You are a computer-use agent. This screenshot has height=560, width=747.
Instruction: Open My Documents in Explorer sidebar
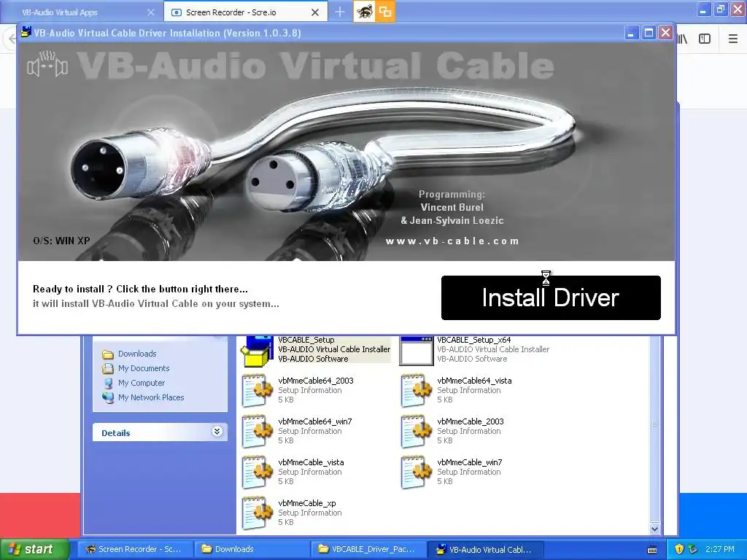144,368
